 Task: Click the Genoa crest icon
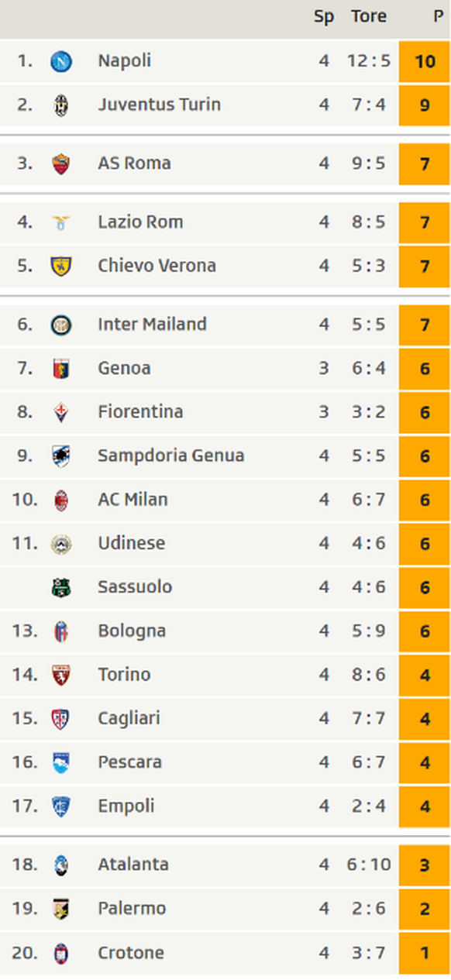tap(61, 368)
